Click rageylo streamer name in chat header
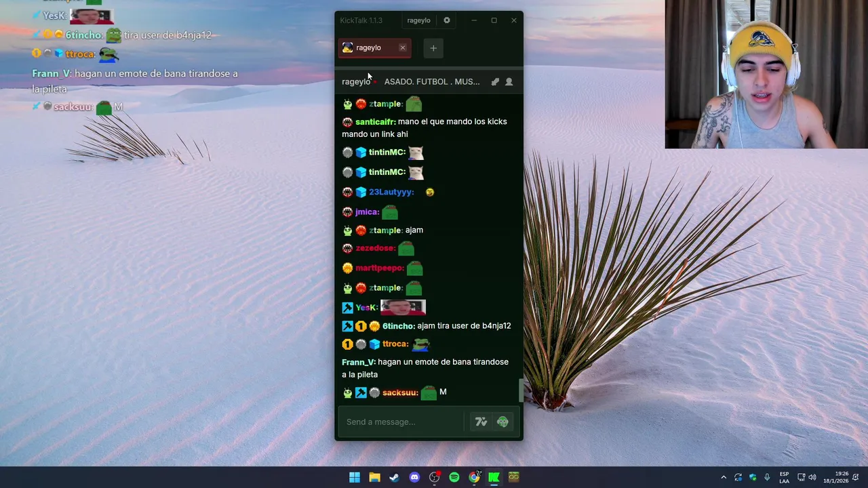This screenshot has height=488, width=868. [356, 81]
